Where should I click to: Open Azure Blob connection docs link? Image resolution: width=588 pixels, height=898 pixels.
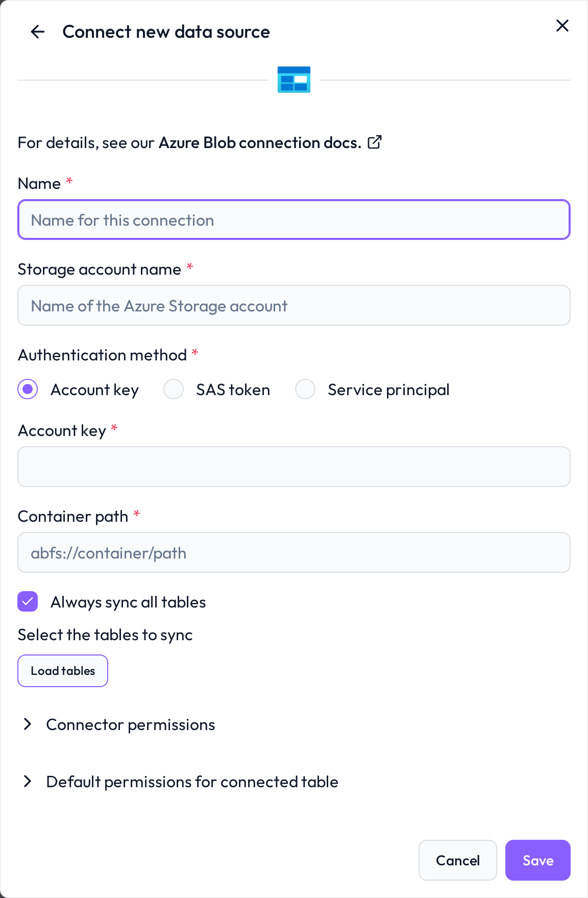click(260, 142)
